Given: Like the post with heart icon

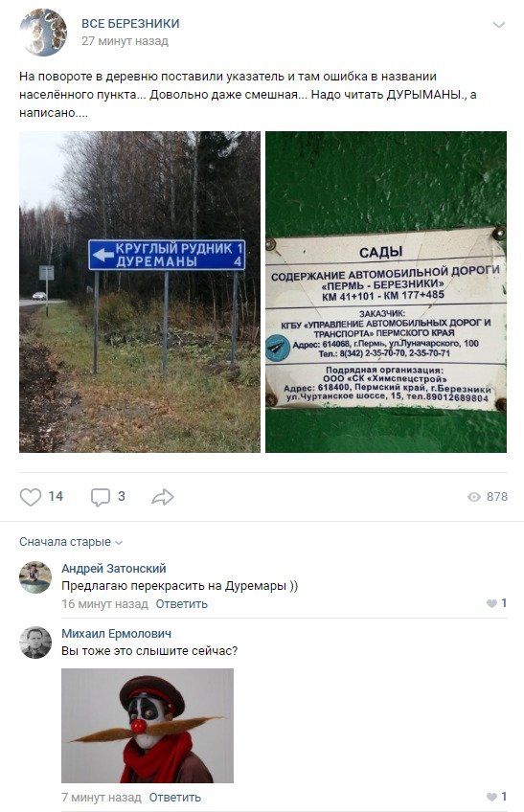Looking at the screenshot, I should tap(30, 497).
